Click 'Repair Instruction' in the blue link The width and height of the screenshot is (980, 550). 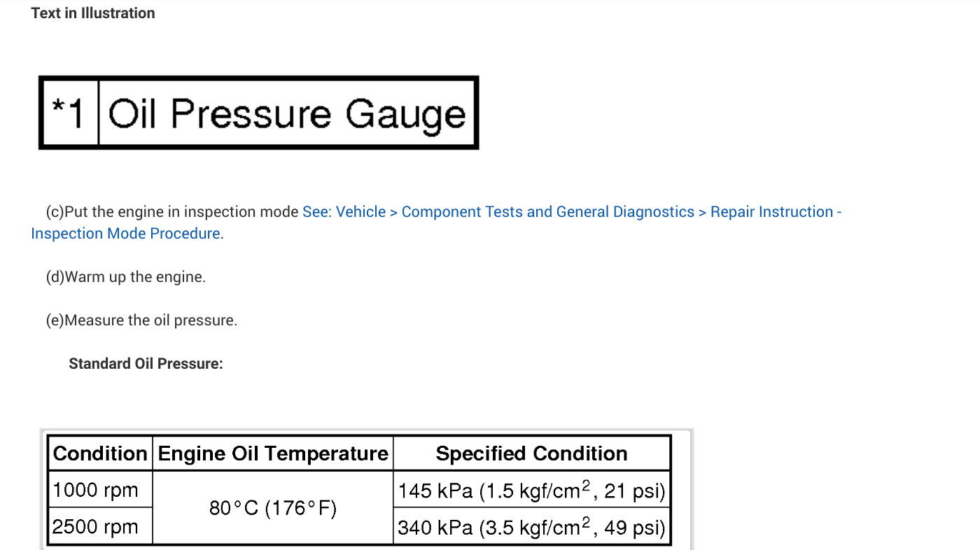[x=771, y=212]
